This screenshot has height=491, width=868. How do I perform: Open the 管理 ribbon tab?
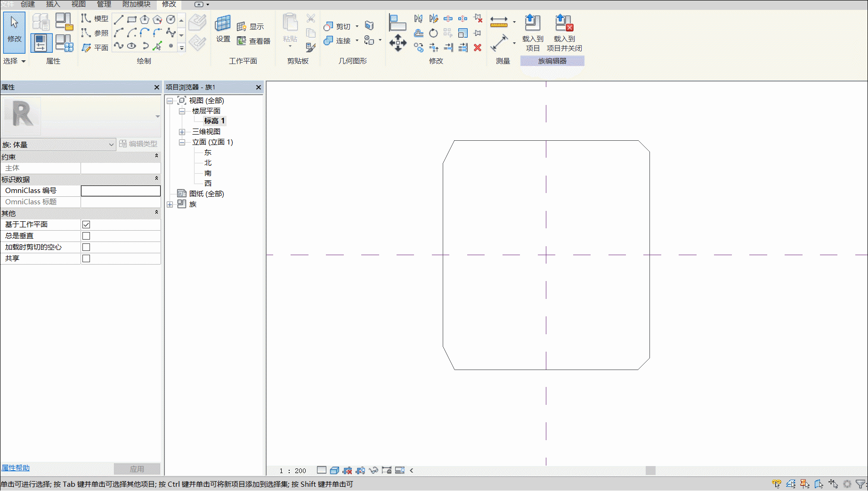104,4
